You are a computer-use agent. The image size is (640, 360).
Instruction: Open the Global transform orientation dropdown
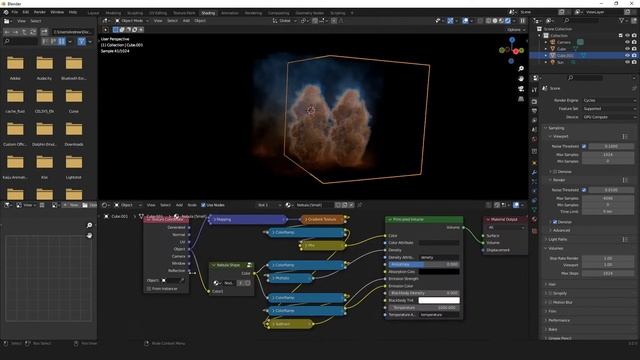tap(284, 20)
